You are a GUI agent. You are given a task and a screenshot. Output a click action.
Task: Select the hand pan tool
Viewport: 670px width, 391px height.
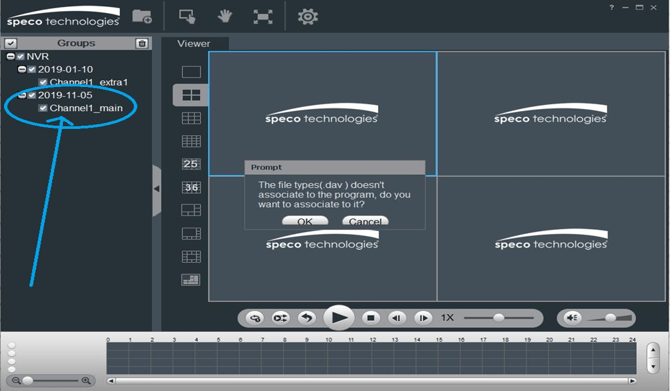click(x=224, y=17)
